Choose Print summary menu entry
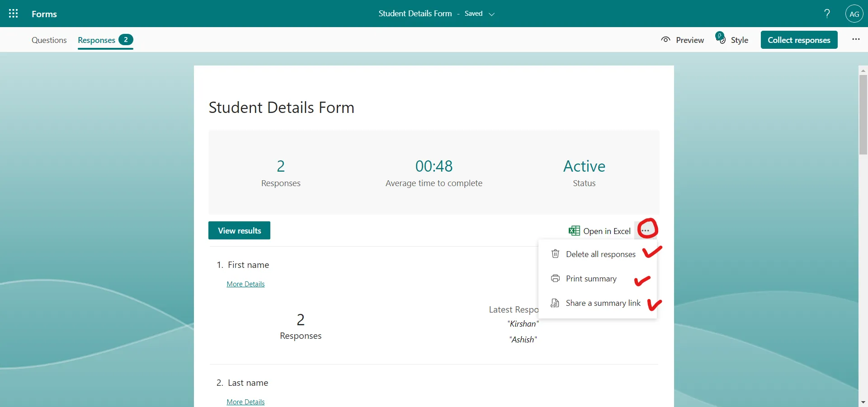The width and height of the screenshot is (868, 407). 597,279
